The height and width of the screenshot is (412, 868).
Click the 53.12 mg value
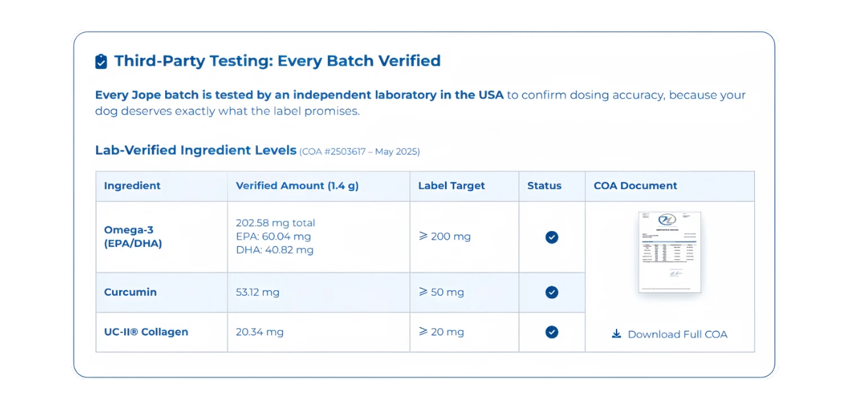(x=257, y=292)
